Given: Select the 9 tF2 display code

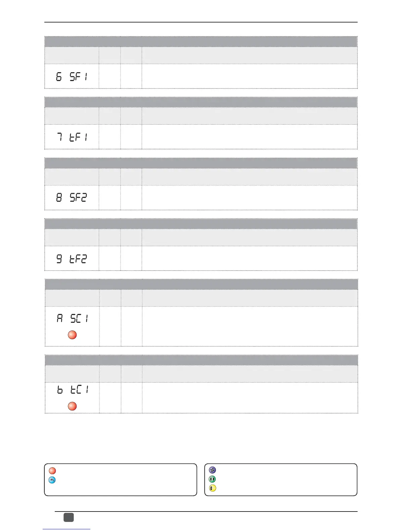Looking at the screenshot, I should [x=72, y=258].
